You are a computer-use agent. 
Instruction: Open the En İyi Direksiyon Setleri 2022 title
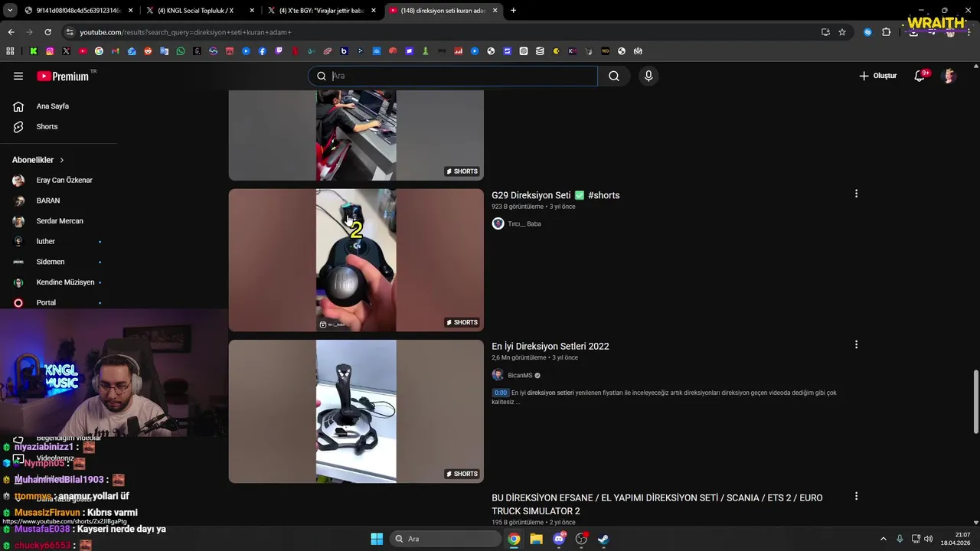click(x=550, y=346)
